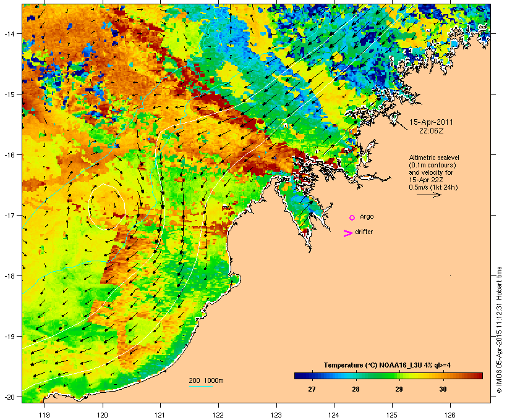This screenshot has height=420, width=507.
Task: Click the colorbar tick label 30
Action: pyautogui.click(x=443, y=389)
